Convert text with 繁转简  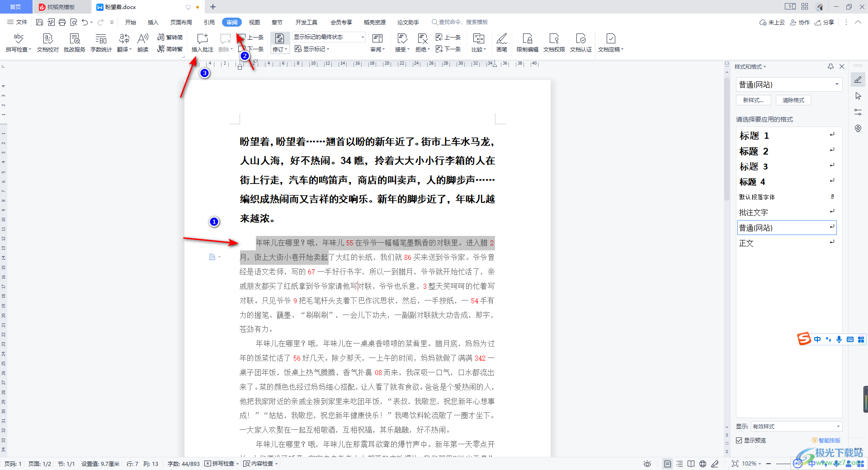pyautogui.click(x=170, y=37)
